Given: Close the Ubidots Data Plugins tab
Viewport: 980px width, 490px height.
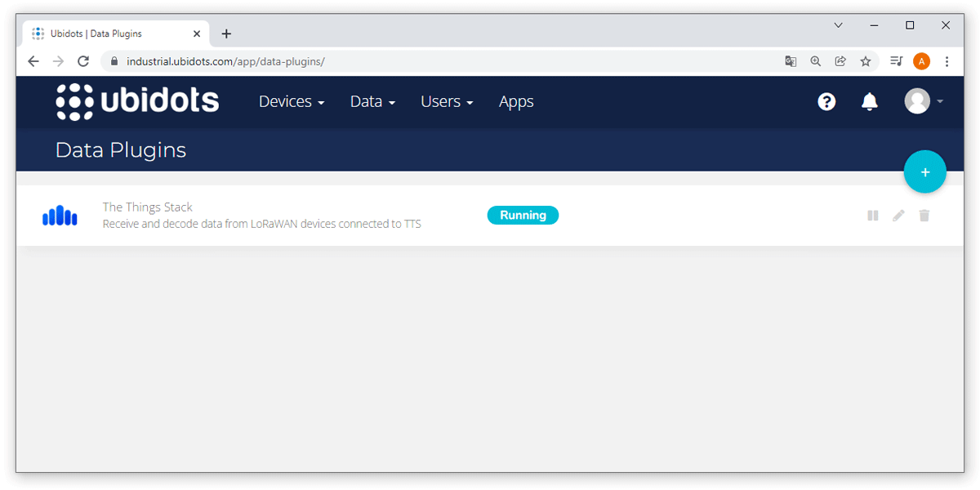Looking at the screenshot, I should [197, 33].
